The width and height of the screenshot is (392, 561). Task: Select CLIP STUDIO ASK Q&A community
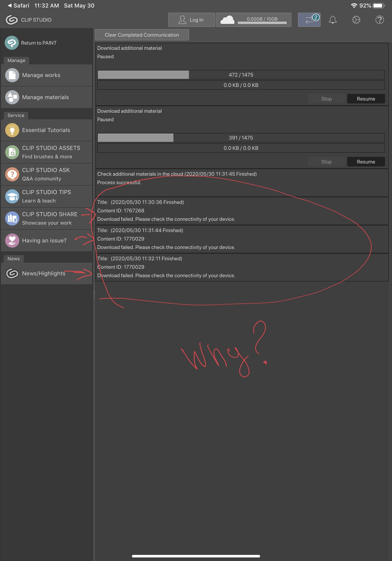pyautogui.click(x=47, y=174)
